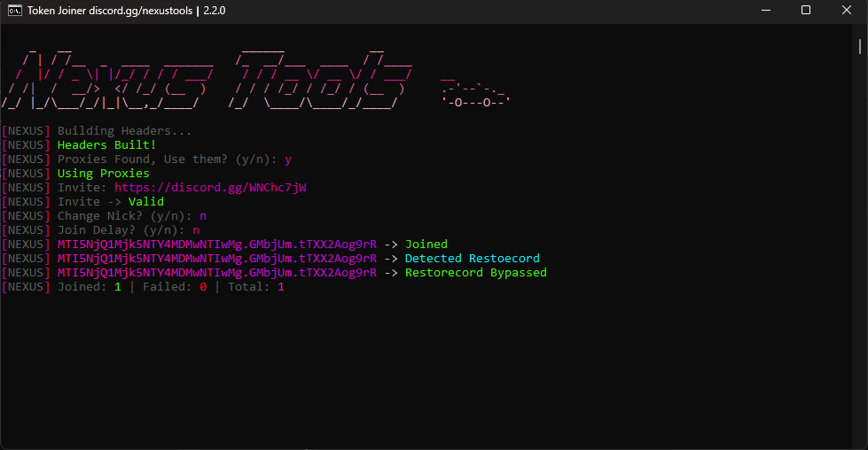Minimize the Token Joiner console window
Image resolution: width=868 pixels, height=450 pixels.
tap(765, 11)
